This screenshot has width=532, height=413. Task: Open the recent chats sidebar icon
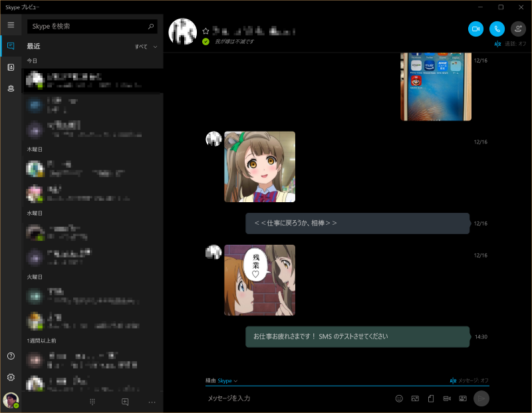pyautogui.click(x=11, y=46)
